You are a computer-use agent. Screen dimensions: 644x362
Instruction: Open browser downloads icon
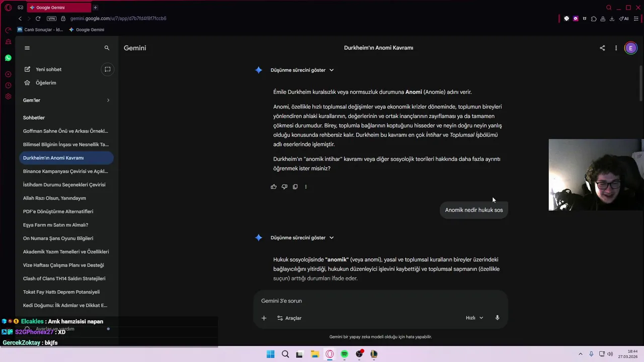(612, 19)
